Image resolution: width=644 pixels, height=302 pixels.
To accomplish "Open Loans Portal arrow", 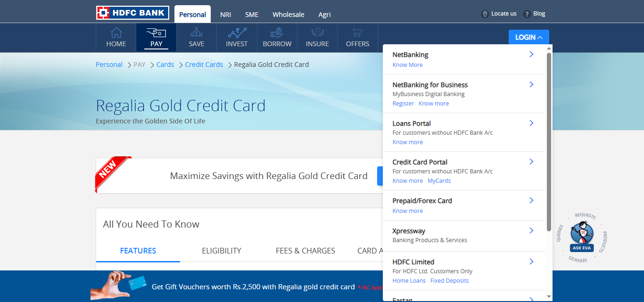I will tap(531, 123).
